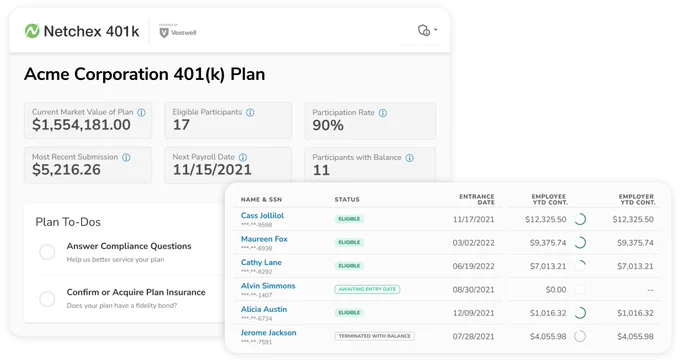
Task: Check off Answer Compliance Questions to-do
Action: point(47,252)
